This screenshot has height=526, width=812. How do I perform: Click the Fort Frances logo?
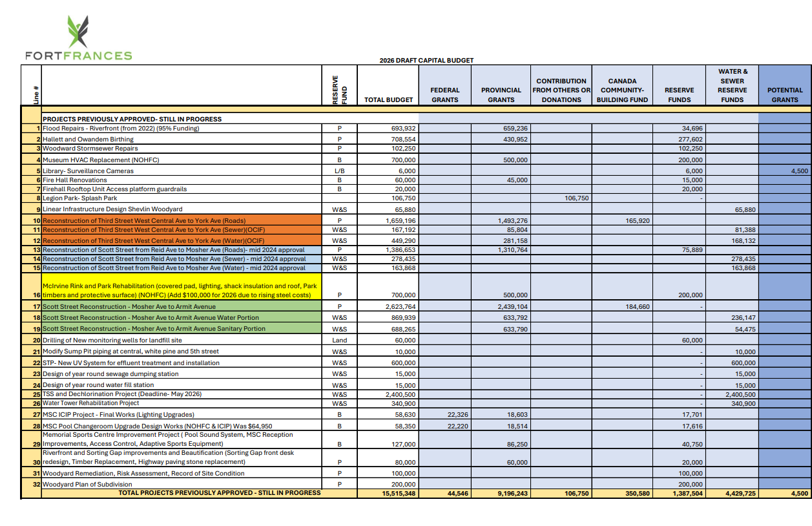tap(78, 38)
